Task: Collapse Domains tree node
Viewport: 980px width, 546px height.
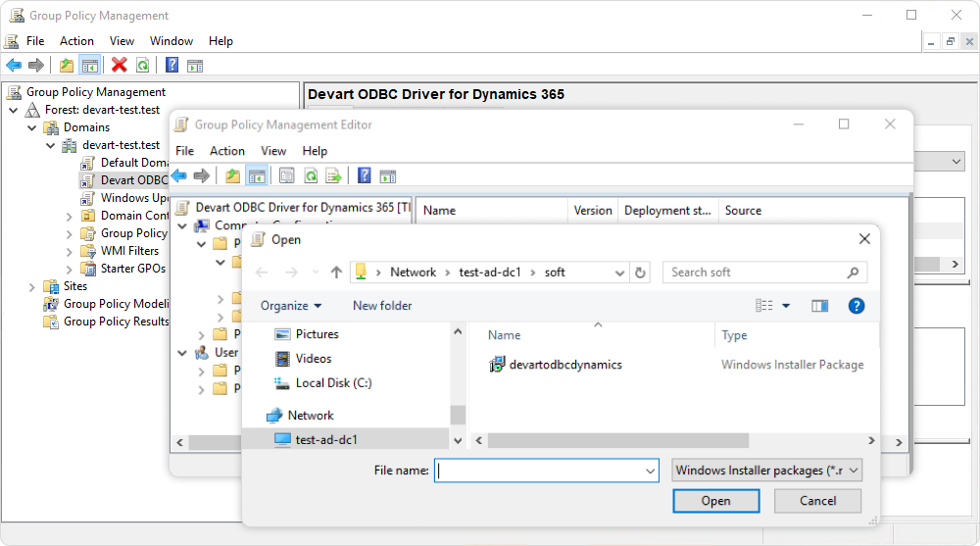Action: tap(32, 127)
